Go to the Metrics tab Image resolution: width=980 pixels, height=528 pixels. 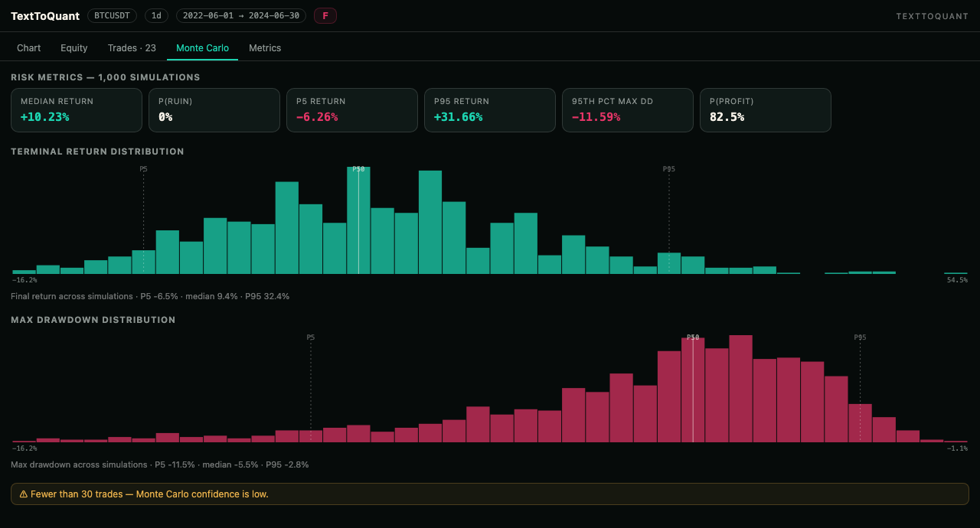[265, 47]
